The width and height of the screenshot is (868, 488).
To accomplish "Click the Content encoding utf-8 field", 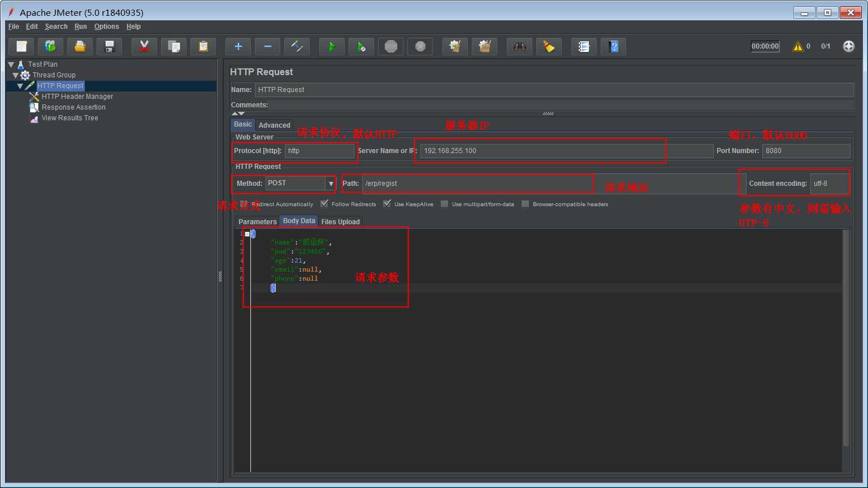I will coord(830,184).
